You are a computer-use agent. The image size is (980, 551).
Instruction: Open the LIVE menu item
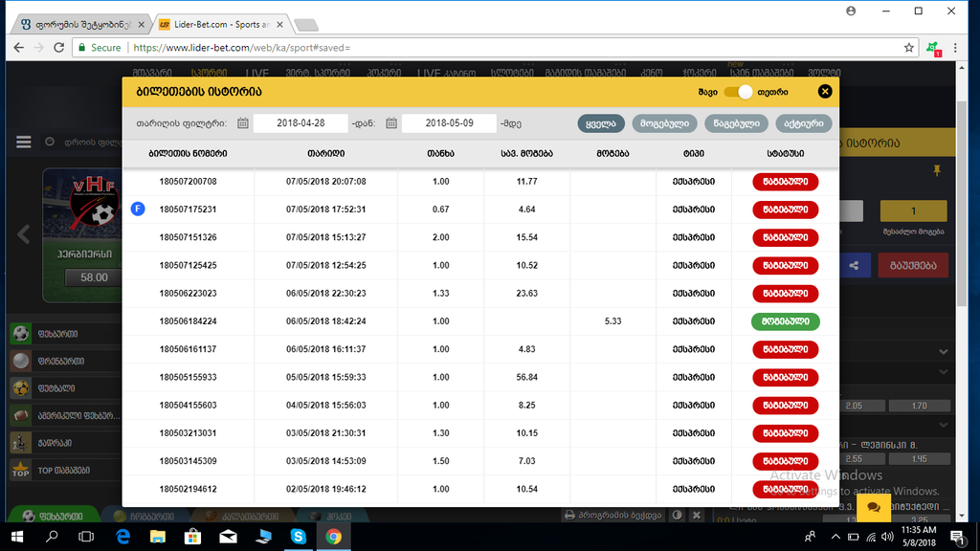[x=256, y=73]
